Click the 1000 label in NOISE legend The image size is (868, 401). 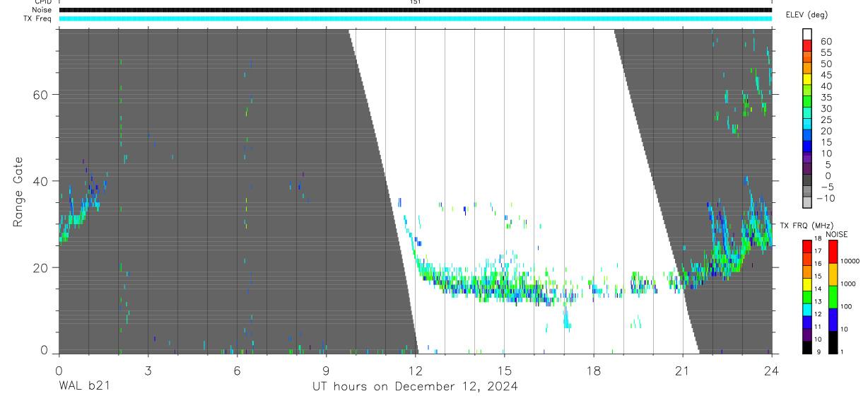[x=848, y=284]
